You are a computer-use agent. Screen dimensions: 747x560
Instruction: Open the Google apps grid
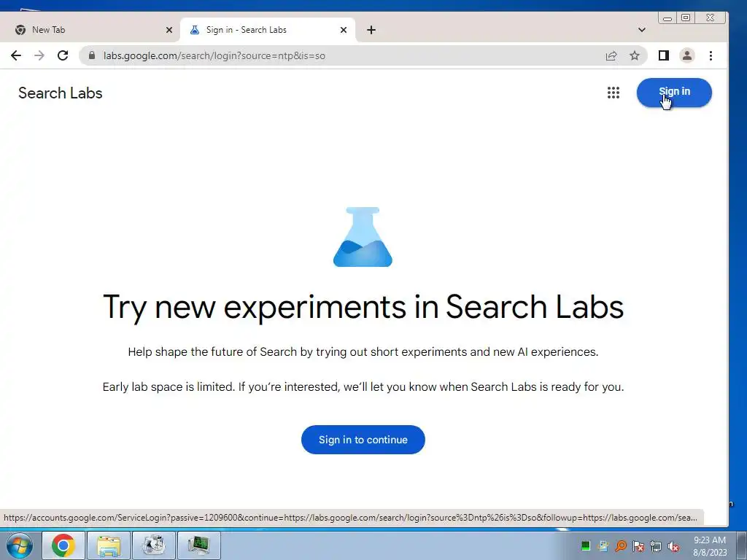[x=614, y=93]
